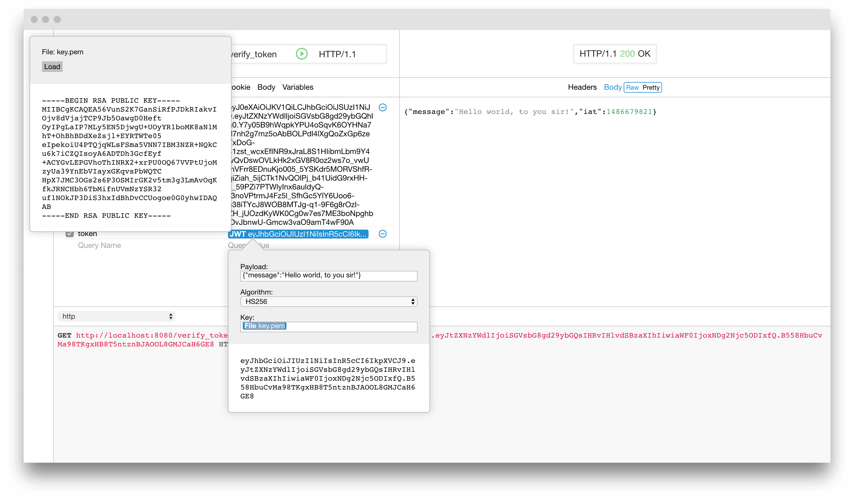Click the "Hello world, to you sir!" response string

(514, 112)
